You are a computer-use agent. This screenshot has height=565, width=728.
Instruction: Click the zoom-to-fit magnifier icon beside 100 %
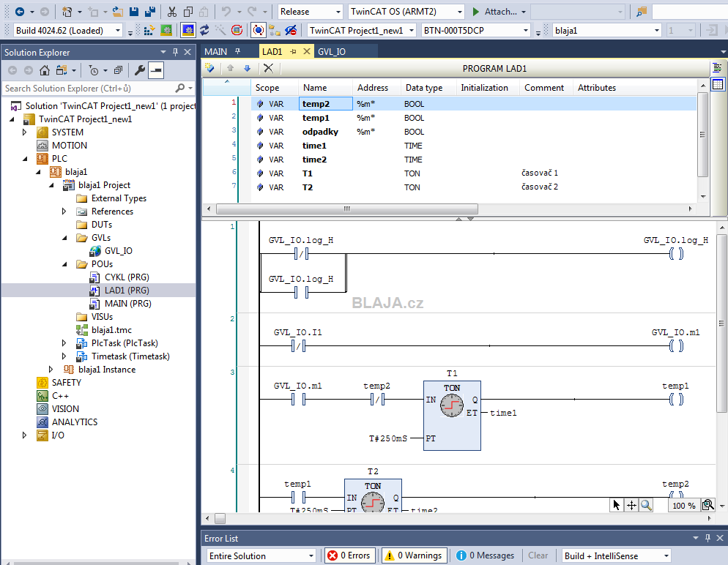[708, 505]
